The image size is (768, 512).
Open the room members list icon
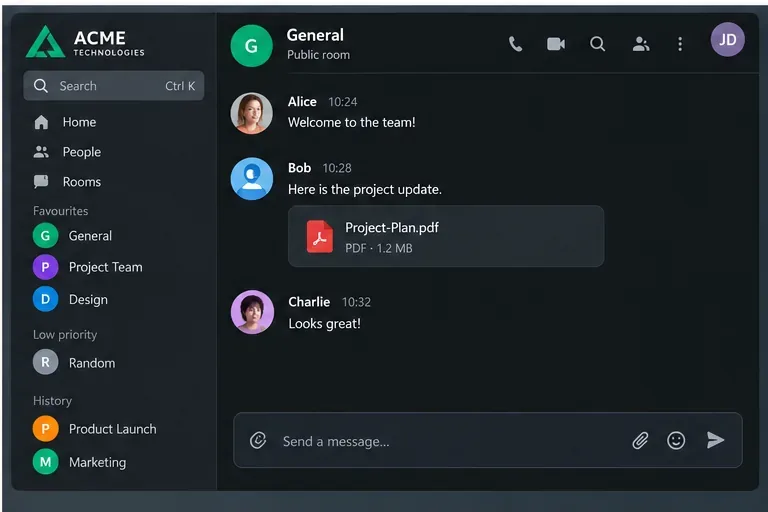pyautogui.click(x=641, y=44)
